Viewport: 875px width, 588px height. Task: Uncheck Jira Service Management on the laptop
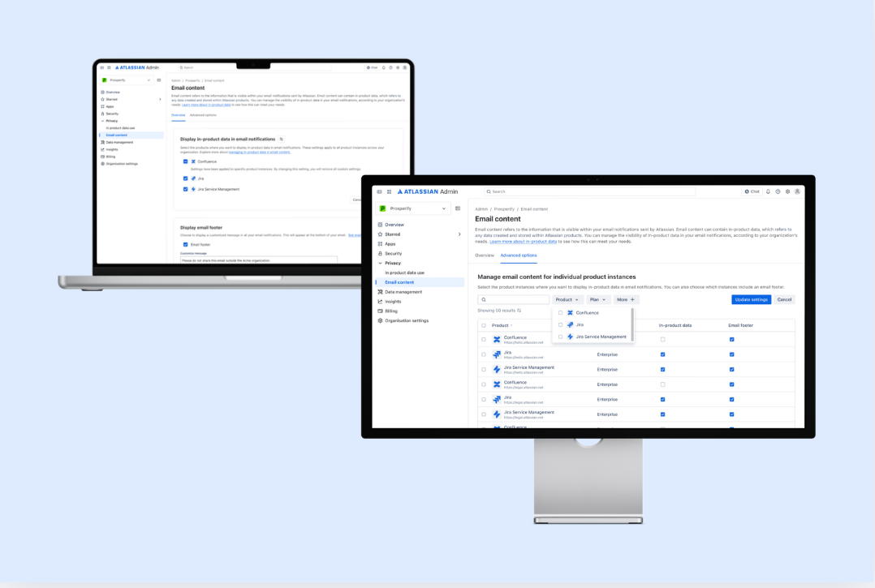click(x=185, y=189)
